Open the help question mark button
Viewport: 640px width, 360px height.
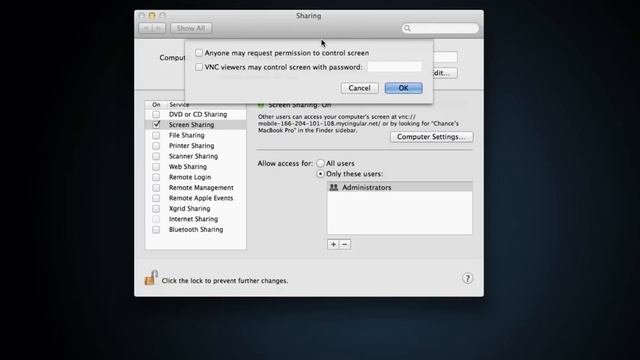467,278
